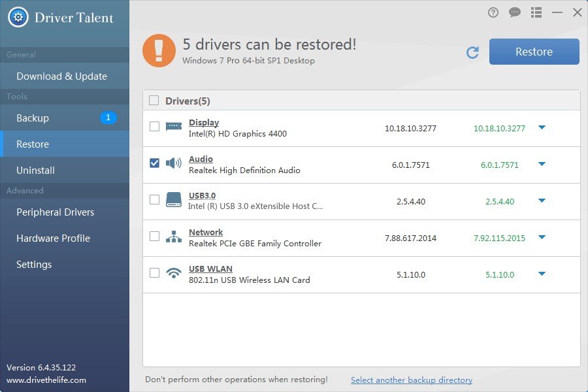Click Realtek PCIe GBE Family Controller text
Viewport: 588px width, 392px height.
(255, 244)
